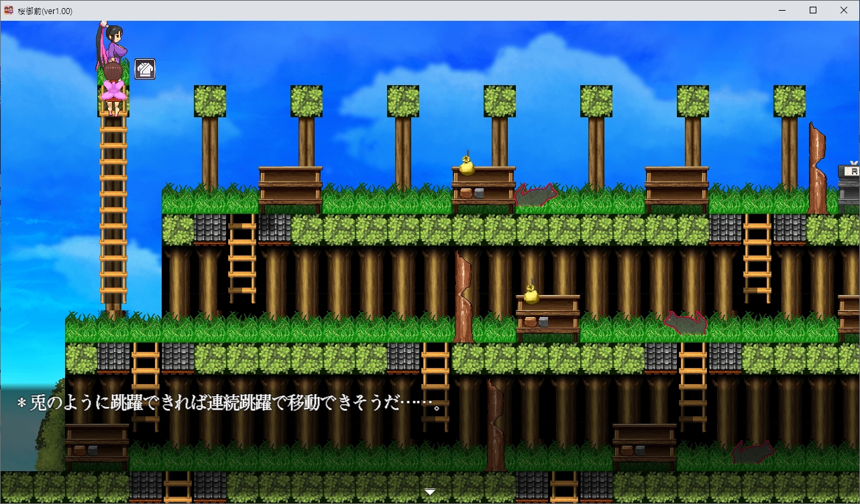860x504 pixels.
Task: Maximize the game window
Action: [x=813, y=10]
